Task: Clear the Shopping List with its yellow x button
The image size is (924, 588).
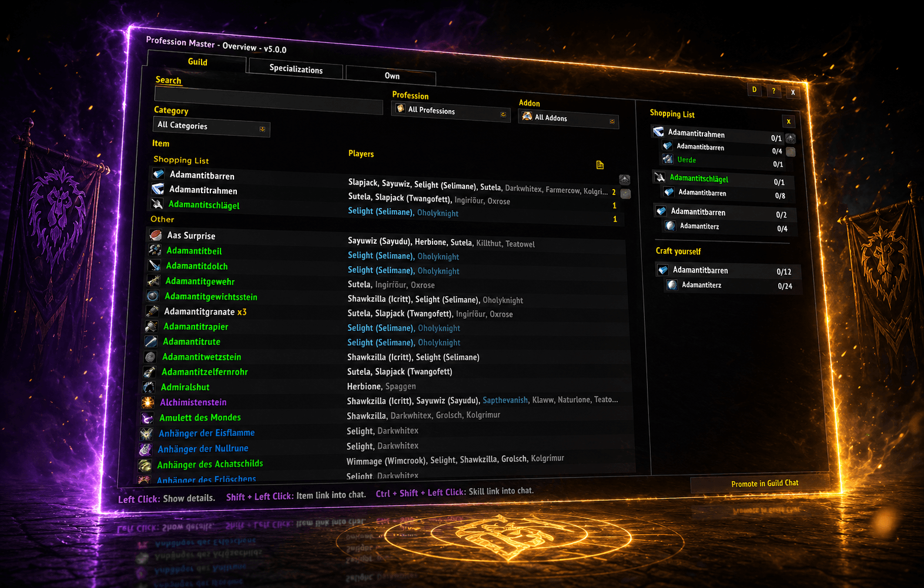Action: point(789,122)
